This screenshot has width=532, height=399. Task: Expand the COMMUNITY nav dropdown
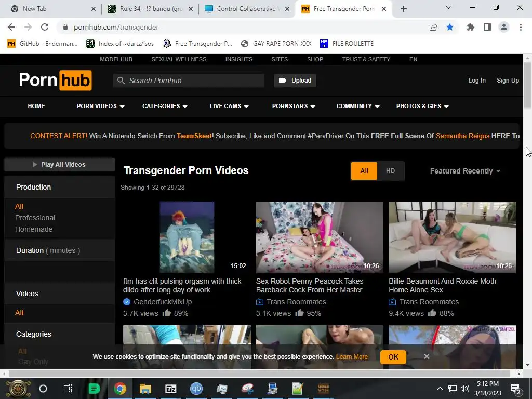[x=358, y=106]
